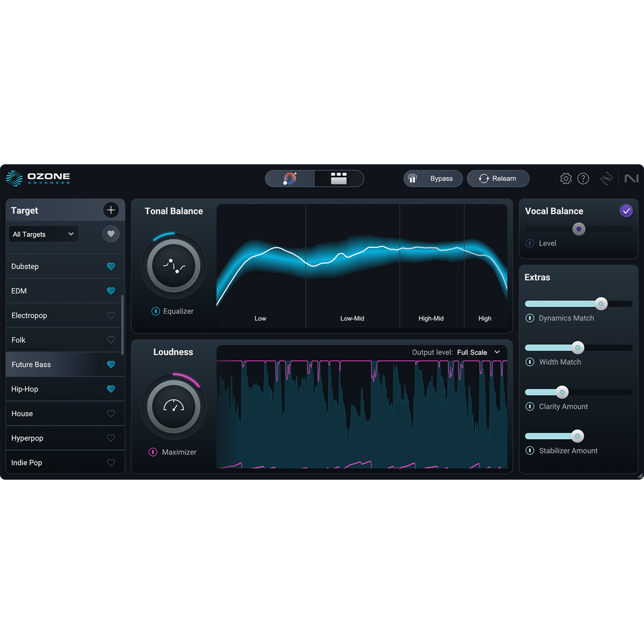Screen dimensions: 644x644
Task: Unfavorite the Future Bass heart icon
Action: pos(111,364)
